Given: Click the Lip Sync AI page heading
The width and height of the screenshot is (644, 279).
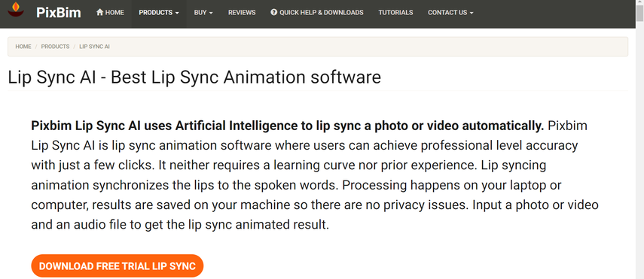Looking at the screenshot, I should point(194,77).
